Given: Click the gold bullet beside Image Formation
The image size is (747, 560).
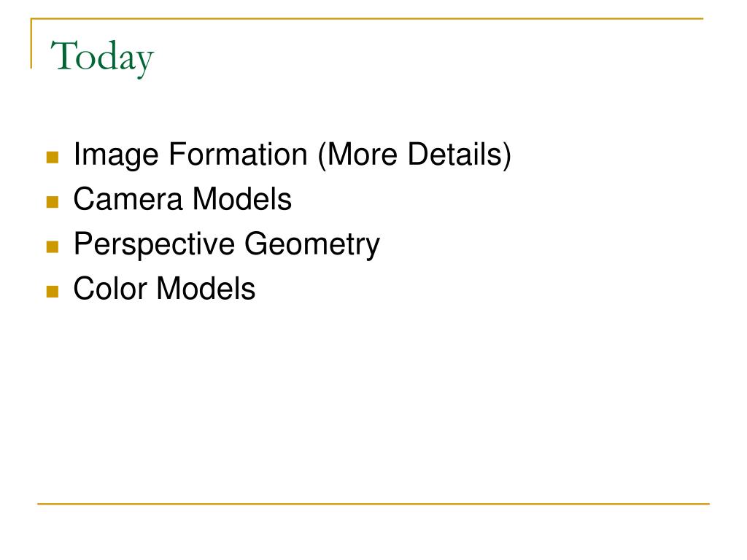Looking at the screenshot, I should click(53, 157).
